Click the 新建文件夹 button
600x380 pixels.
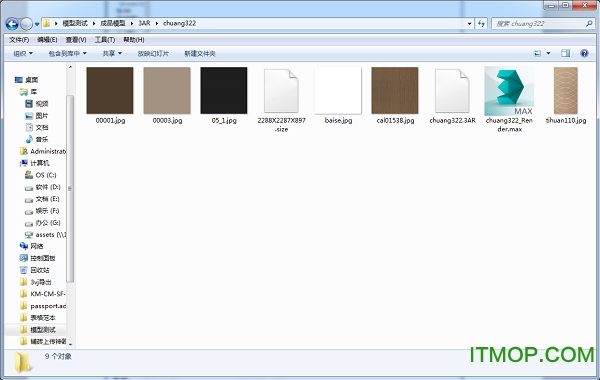200,54
